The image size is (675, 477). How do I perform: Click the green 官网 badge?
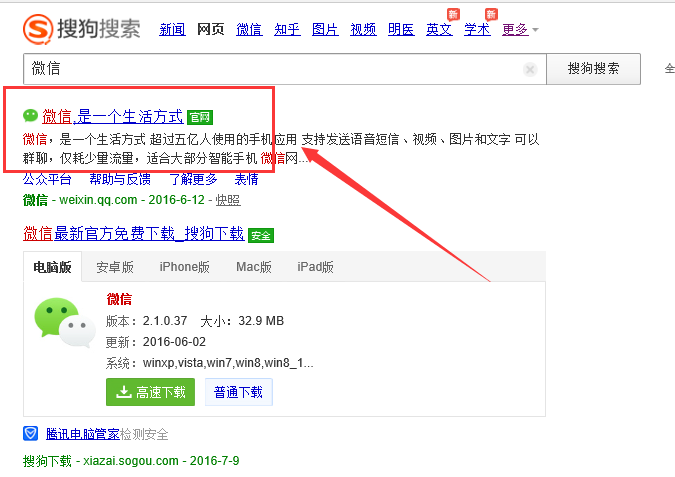click(200, 118)
